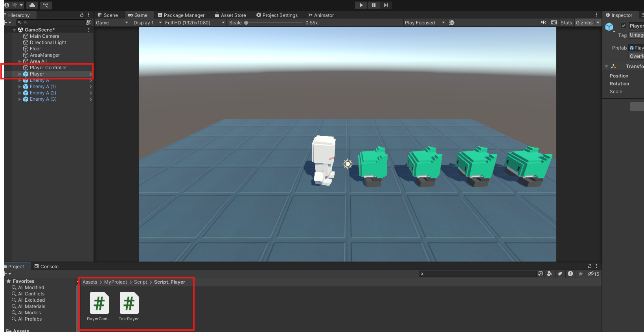Open the Hierarchy panel options menu
Image resolution: width=644 pixels, height=332 pixels.
pos(88,15)
